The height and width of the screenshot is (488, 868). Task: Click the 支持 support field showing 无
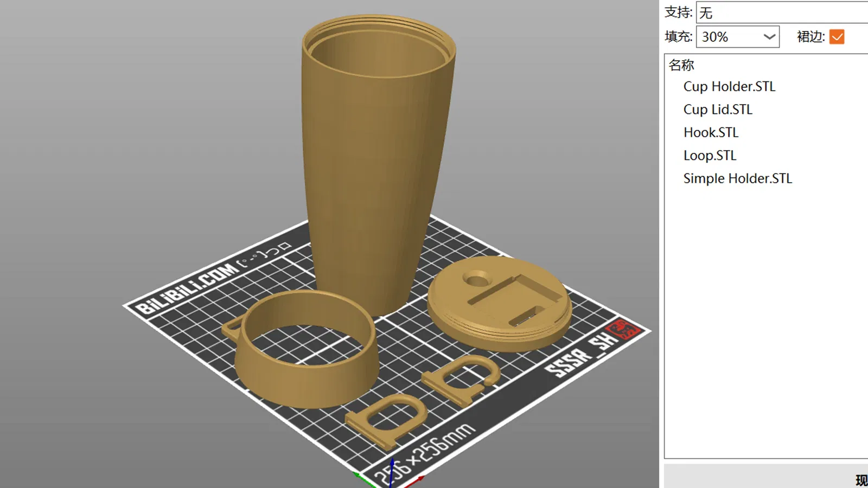click(x=782, y=12)
